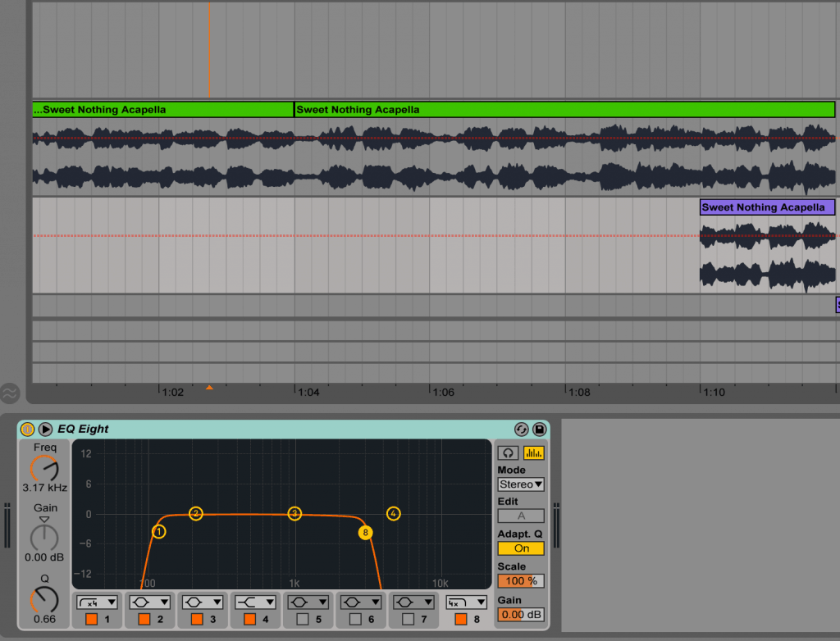Click the Edit 'A' channel button
The height and width of the screenshot is (641, 840).
pyautogui.click(x=521, y=516)
